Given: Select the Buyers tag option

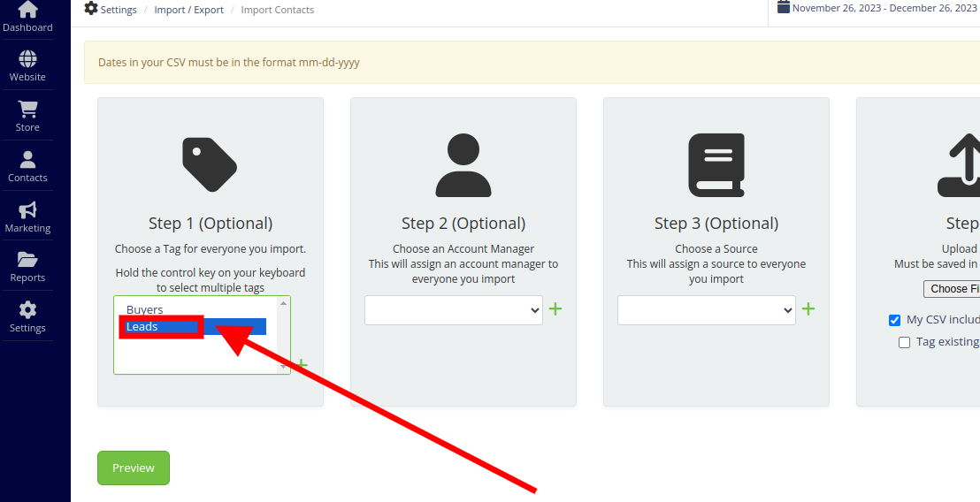Looking at the screenshot, I should [x=196, y=309].
